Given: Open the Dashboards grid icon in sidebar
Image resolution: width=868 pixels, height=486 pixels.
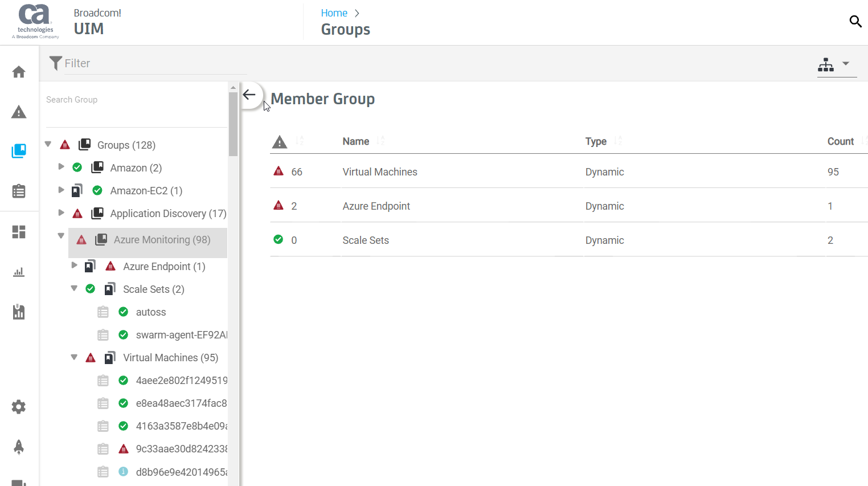Looking at the screenshot, I should (19, 232).
